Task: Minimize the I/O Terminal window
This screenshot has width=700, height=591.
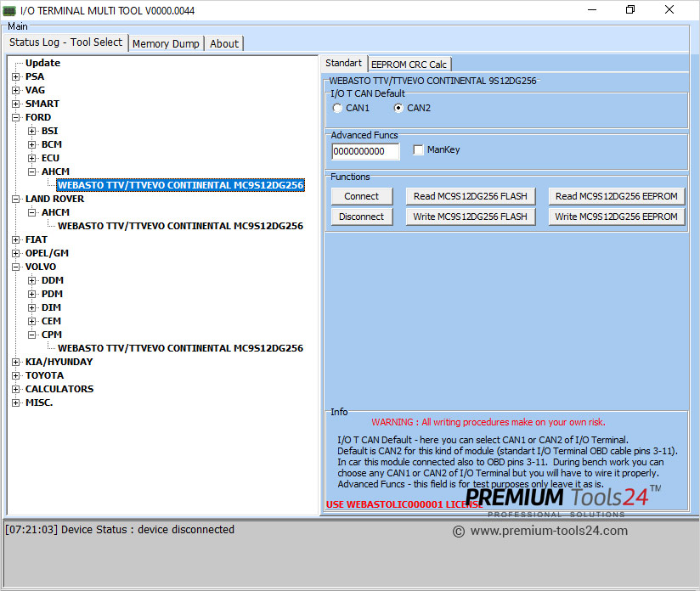Action: (592, 10)
